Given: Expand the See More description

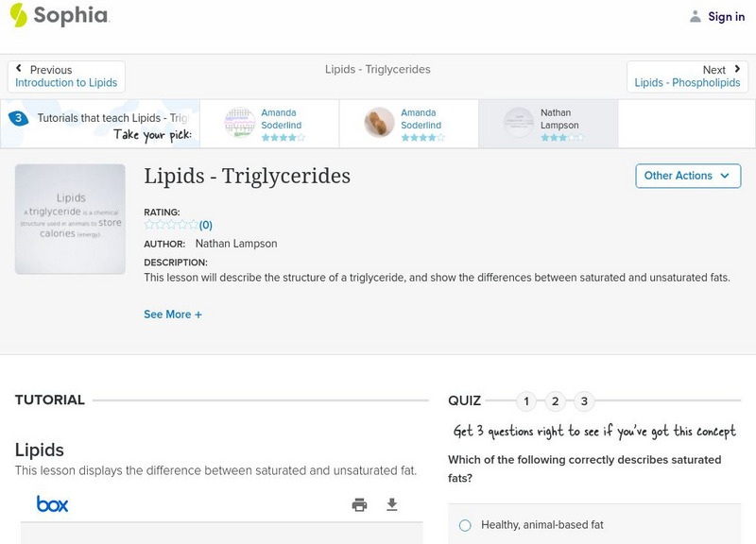Looking at the screenshot, I should (x=173, y=314).
